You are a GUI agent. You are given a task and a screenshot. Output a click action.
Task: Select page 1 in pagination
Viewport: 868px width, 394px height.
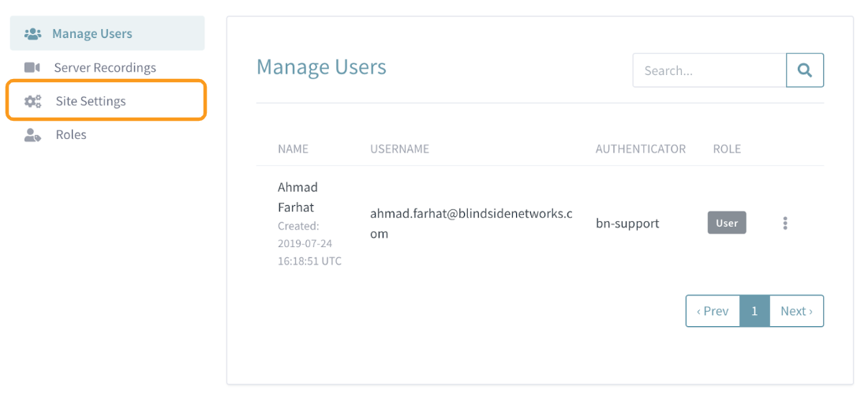(x=754, y=311)
